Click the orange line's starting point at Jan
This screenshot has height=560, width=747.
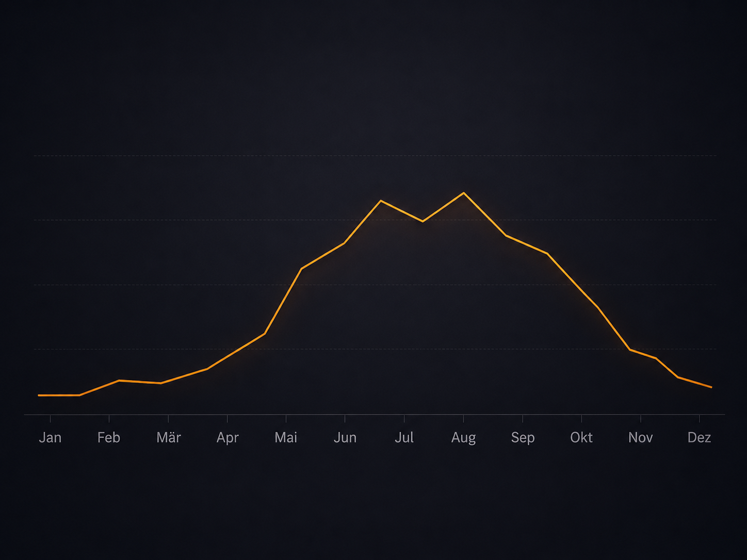[39, 395]
